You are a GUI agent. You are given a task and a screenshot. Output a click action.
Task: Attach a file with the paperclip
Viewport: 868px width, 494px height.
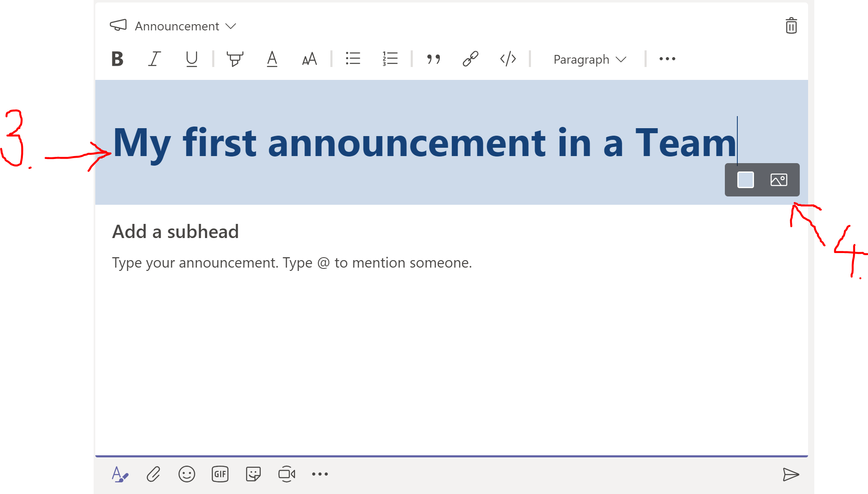point(153,474)
